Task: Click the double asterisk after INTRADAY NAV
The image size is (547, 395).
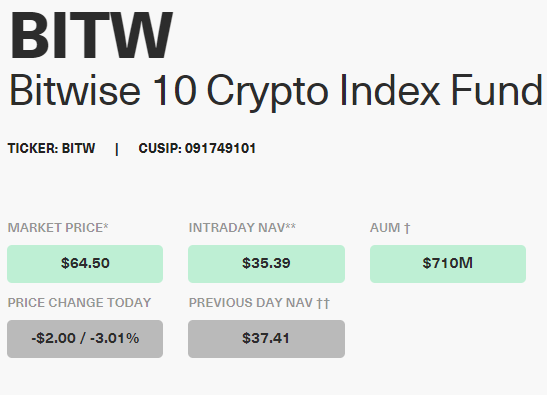Action: pos(291,226)
